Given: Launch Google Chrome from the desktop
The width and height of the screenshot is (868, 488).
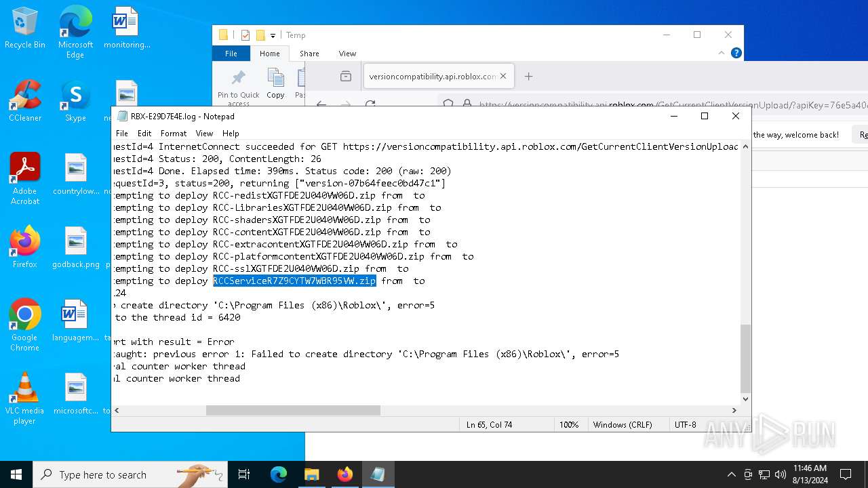Looking at the screenshot, I should (x=25, y=325).
